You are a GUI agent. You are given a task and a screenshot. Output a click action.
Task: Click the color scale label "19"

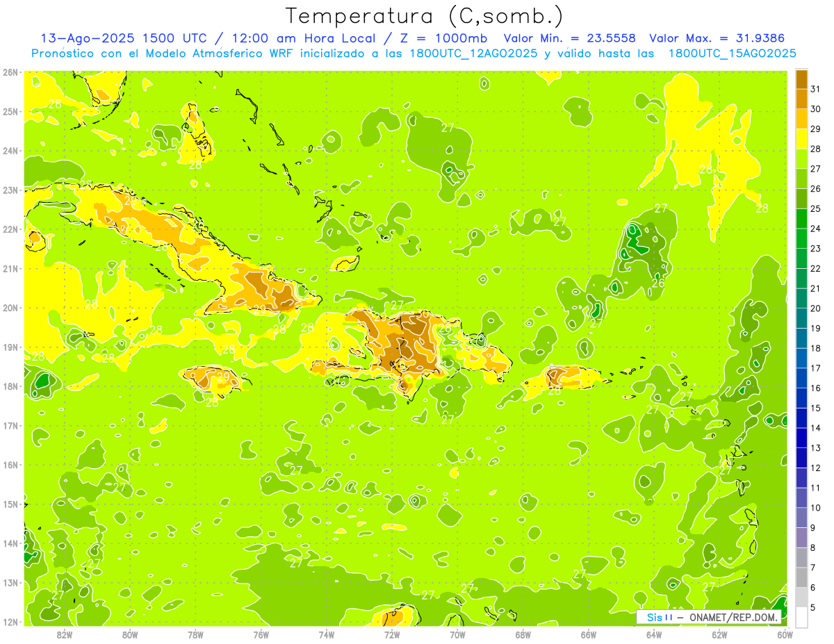[x=816, y=328]
